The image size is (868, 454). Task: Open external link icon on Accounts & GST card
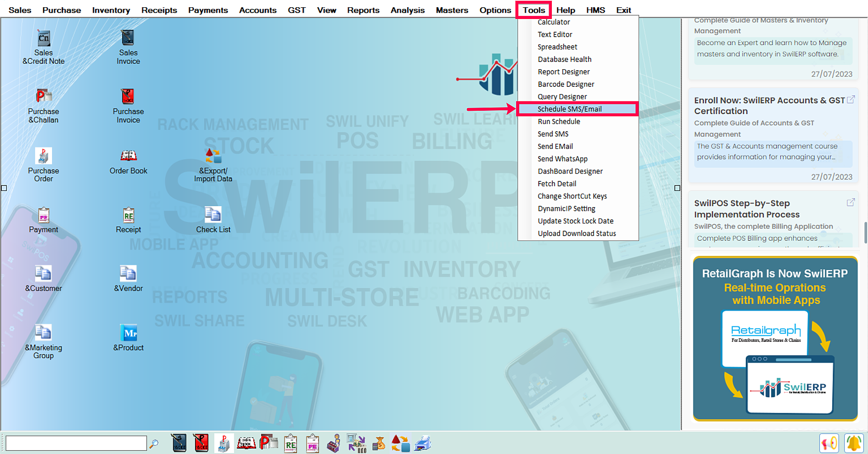tap(850, 99)
